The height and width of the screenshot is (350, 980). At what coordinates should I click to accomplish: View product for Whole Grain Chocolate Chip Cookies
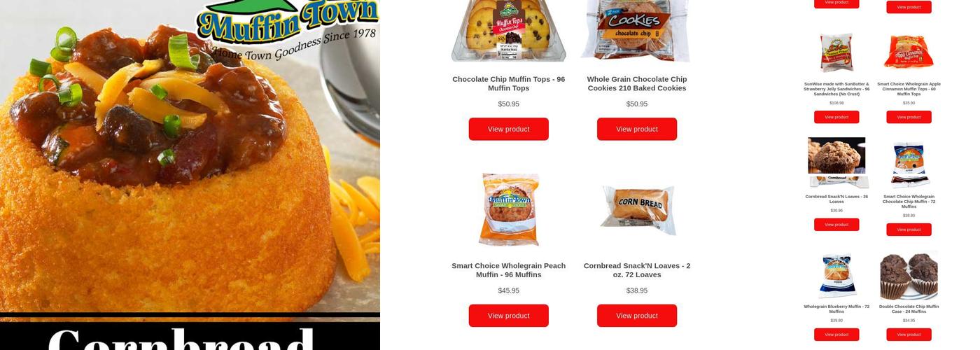(637, 129)
